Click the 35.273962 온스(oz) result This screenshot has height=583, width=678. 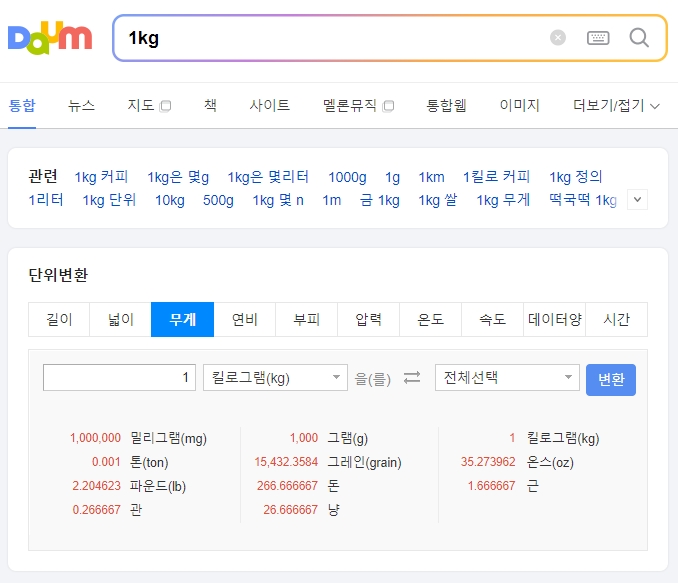tap(517, 462)
